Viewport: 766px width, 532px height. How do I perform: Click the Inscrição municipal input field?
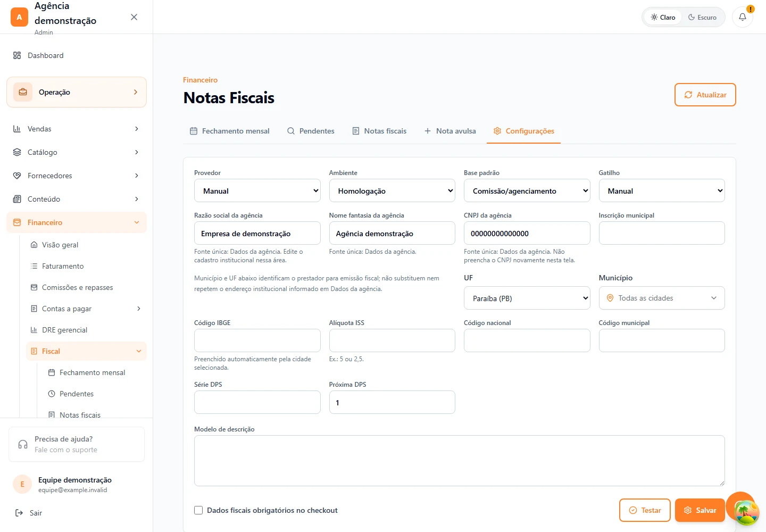662,233
